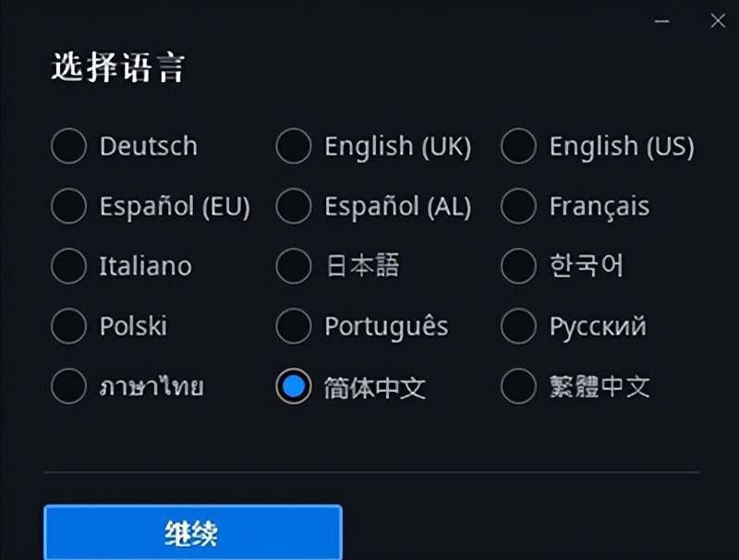Maximize the dialog window
This screenshot has height=560, width=739.
point(691,19)
